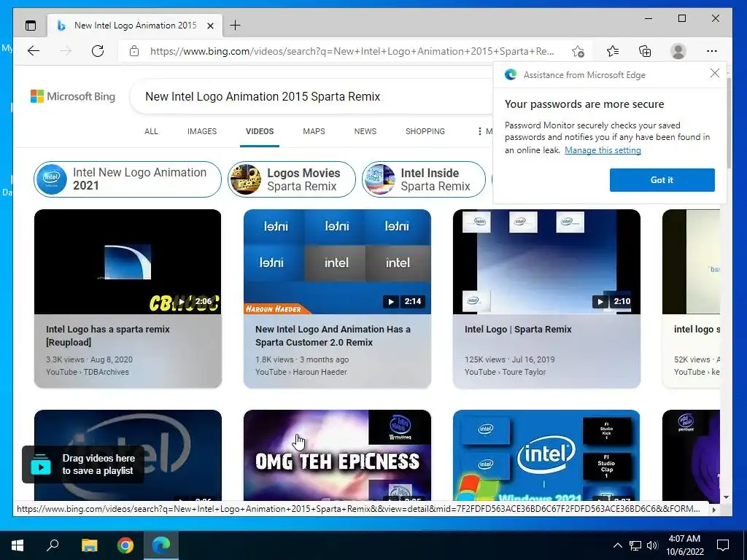Click the 125K views · Jul 16, 2019 text
The image size is (747, 560).
pyautogui.click(x=509, y=359)
